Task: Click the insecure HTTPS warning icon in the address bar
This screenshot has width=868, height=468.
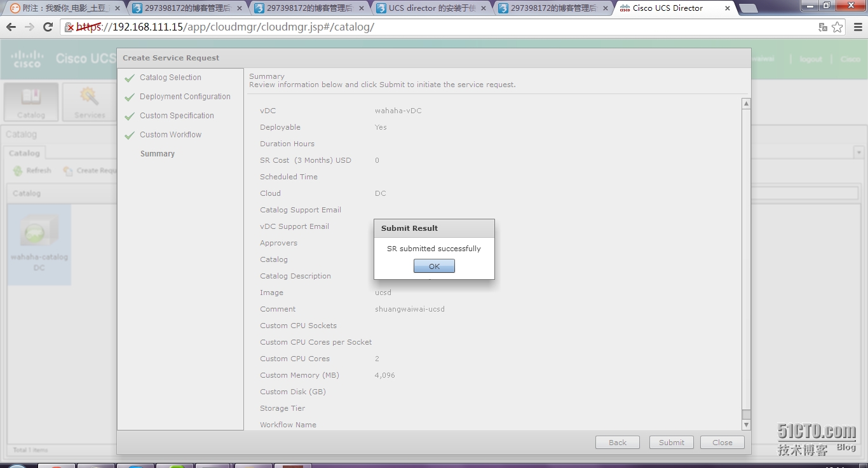Action: pos(70,27)
